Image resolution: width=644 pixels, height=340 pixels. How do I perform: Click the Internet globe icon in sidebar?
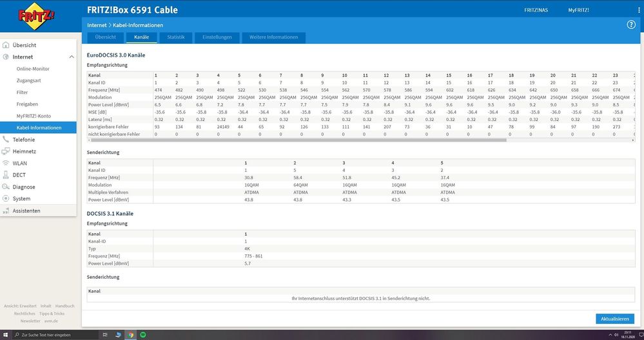[6, 57]
